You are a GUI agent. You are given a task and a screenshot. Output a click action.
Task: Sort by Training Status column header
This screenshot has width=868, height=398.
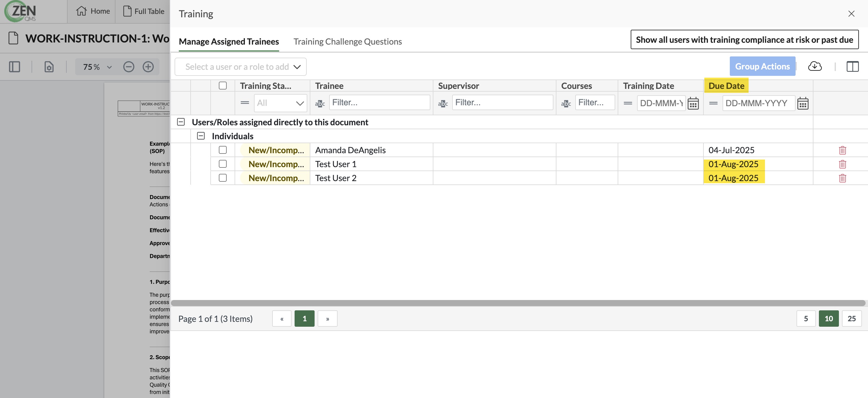pos(265,86)
